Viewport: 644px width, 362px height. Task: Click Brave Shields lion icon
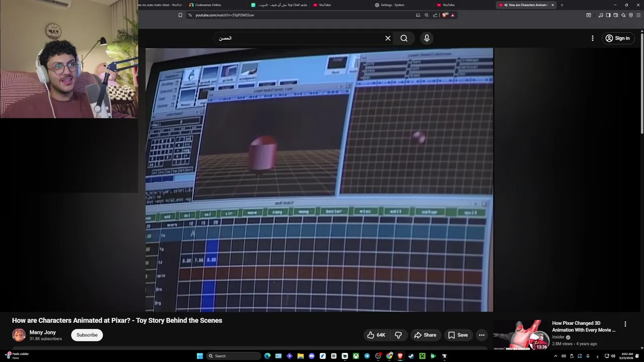(x=444, y=15)
